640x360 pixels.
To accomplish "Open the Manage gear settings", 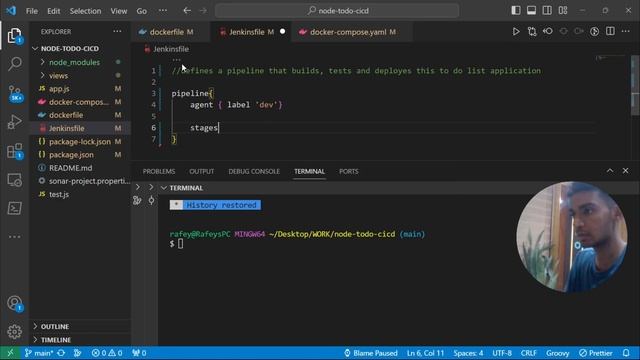I will (15, 331).
